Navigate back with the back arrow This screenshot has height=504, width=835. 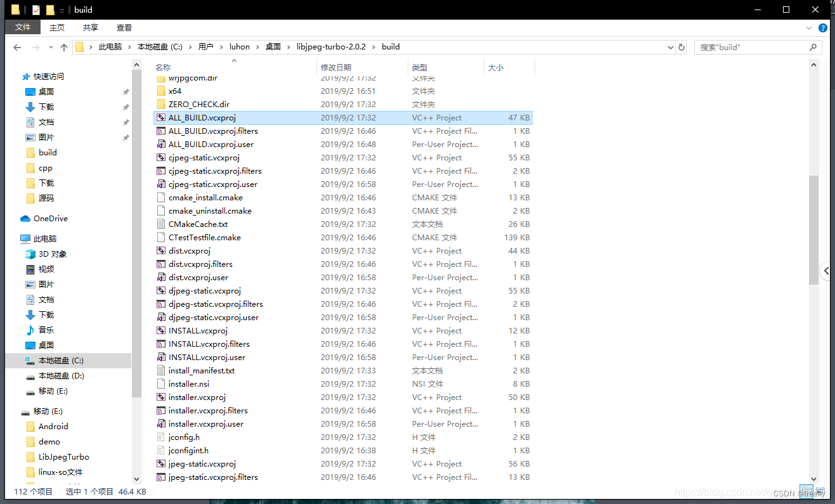tap(16, 46)
